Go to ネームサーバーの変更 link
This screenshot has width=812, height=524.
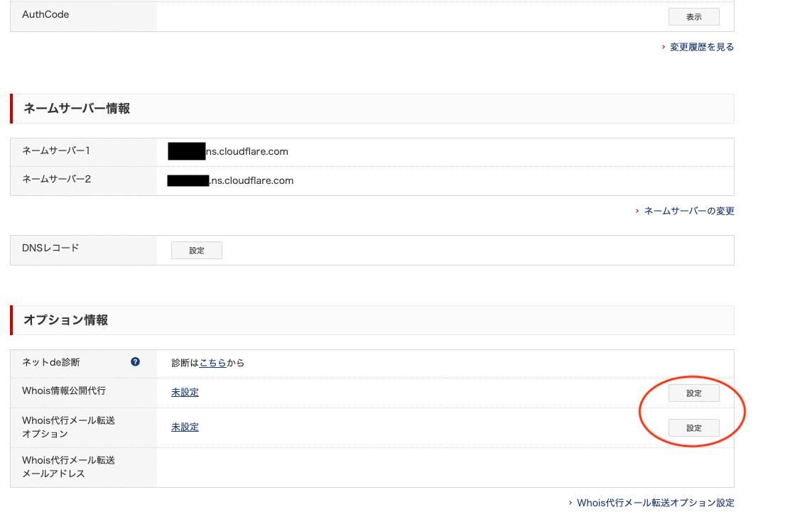tap(689, 211)
